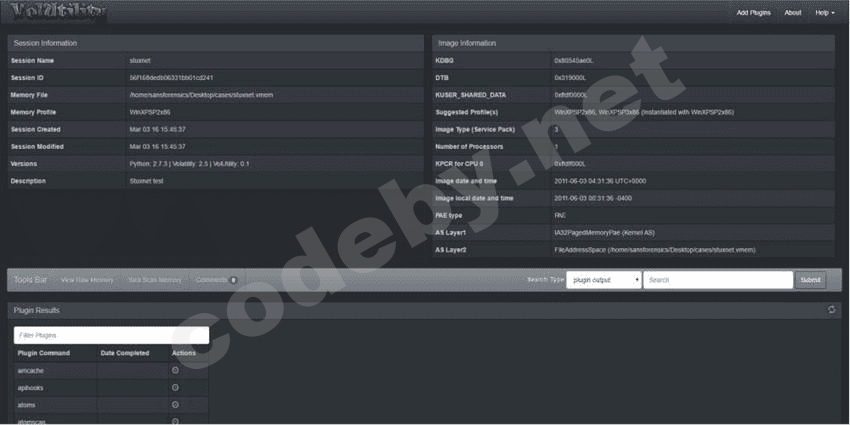This screenshot has width=850, height=425.
Task: Refresh the Plugin Results panel
Action: 832,310
